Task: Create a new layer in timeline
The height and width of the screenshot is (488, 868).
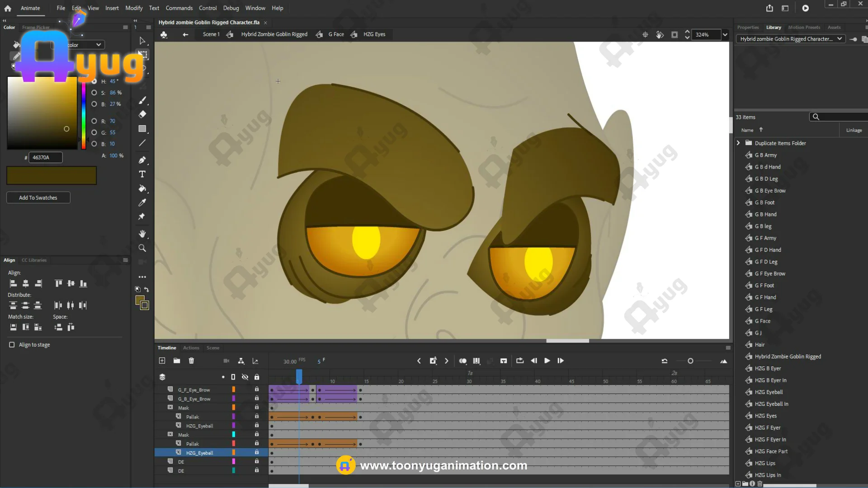Action: [162, 361]
